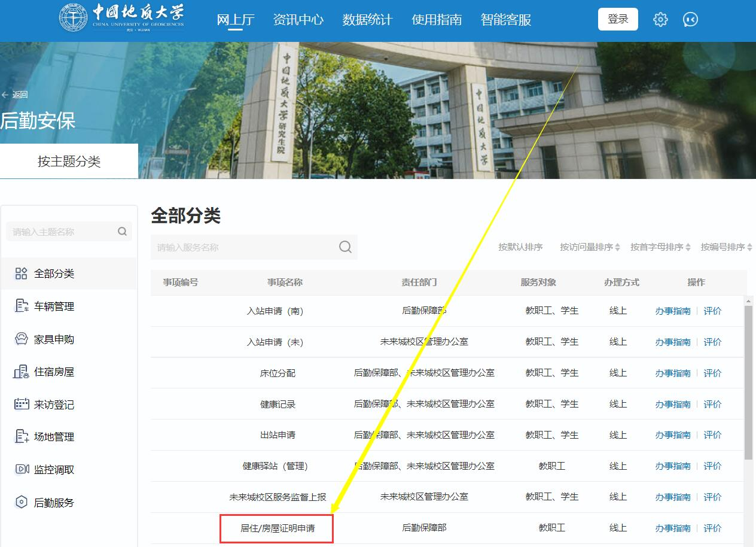Image resolution: width=756 pixels, height=547 pixels.
Task: Click 评价 for 床位分配 row
Action: click(712, 373)
